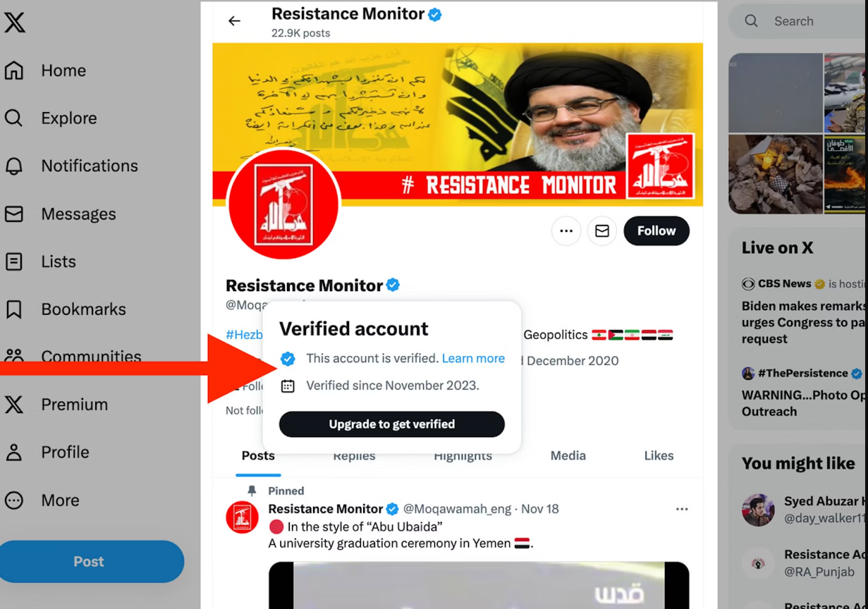Open the round red profile avatar

284,204
